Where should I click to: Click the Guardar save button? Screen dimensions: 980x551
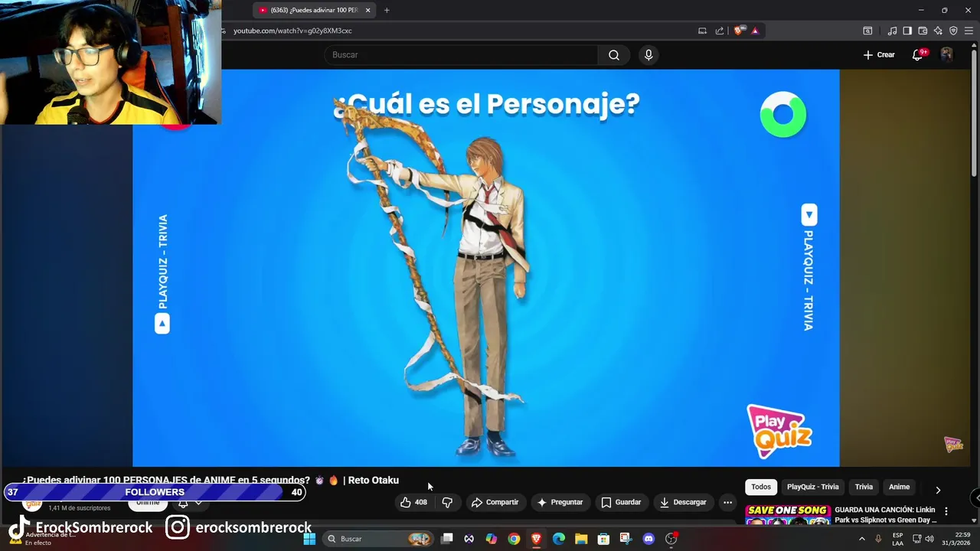click(621, 502)
